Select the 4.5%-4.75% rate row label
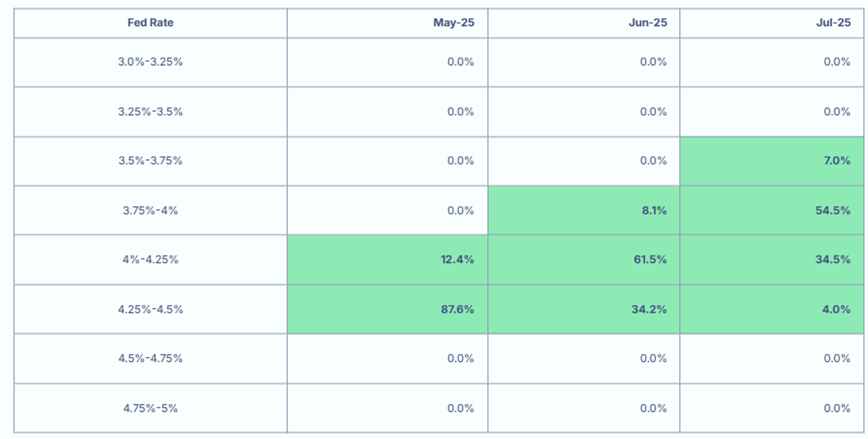The image size is (868, 439). [150, 358]
